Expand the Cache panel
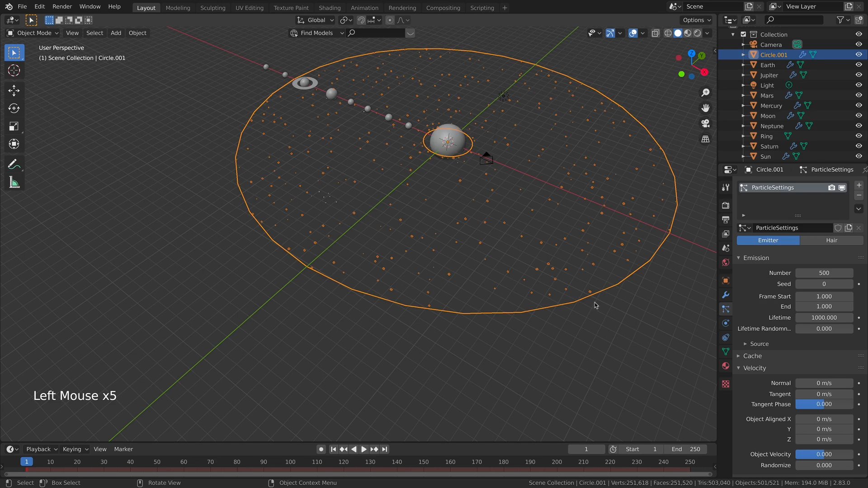The image size is (868, 488). click(x=752, y=356)
